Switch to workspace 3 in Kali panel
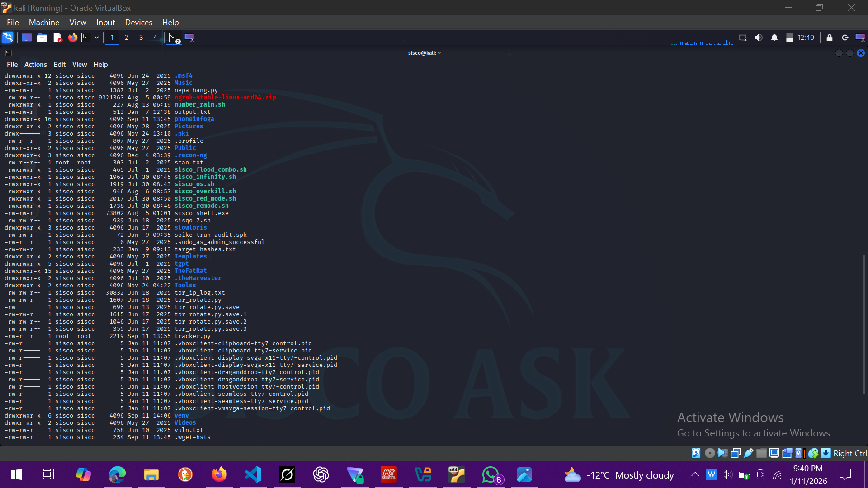This screenshot has width=868, height=488. click(x=141, y=38)
